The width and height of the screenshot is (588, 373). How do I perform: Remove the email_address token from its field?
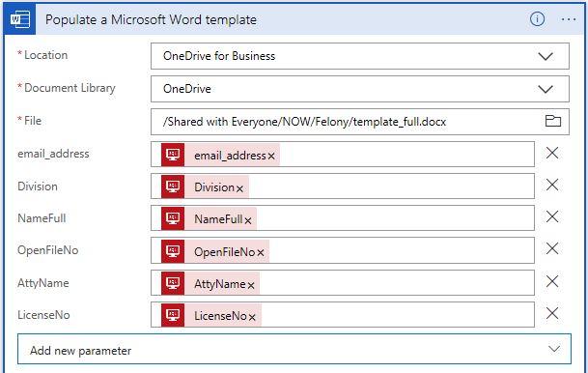271,157
